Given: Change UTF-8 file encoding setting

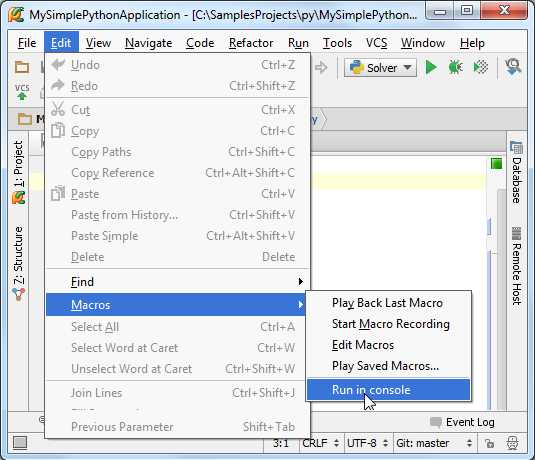Looking at the screenshot, I should click(x=367, y=443).
